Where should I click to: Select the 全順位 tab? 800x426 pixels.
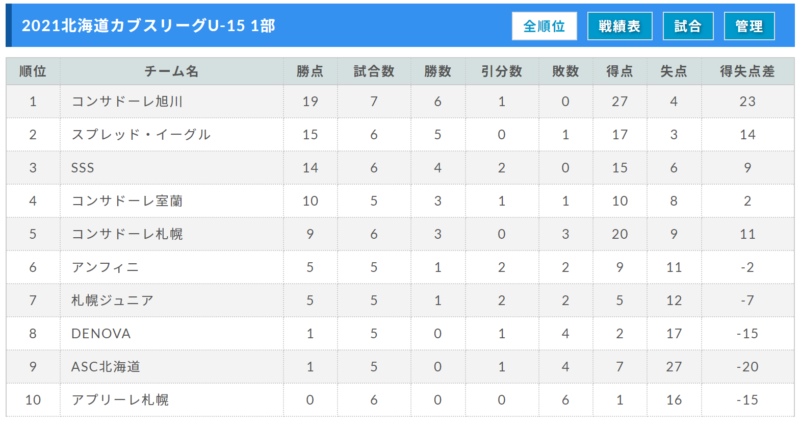[x=544, y=26]
